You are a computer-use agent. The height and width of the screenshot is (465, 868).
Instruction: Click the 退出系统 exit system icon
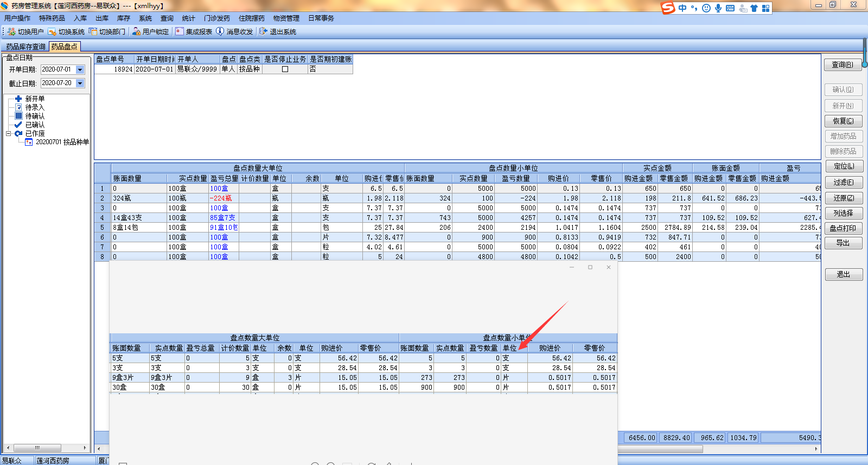(263, 31)
